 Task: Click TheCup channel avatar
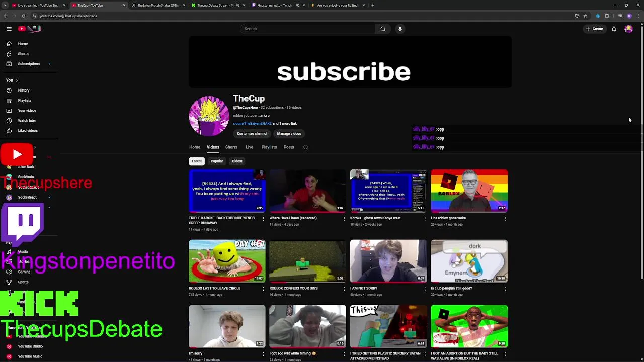coord(209,116)
